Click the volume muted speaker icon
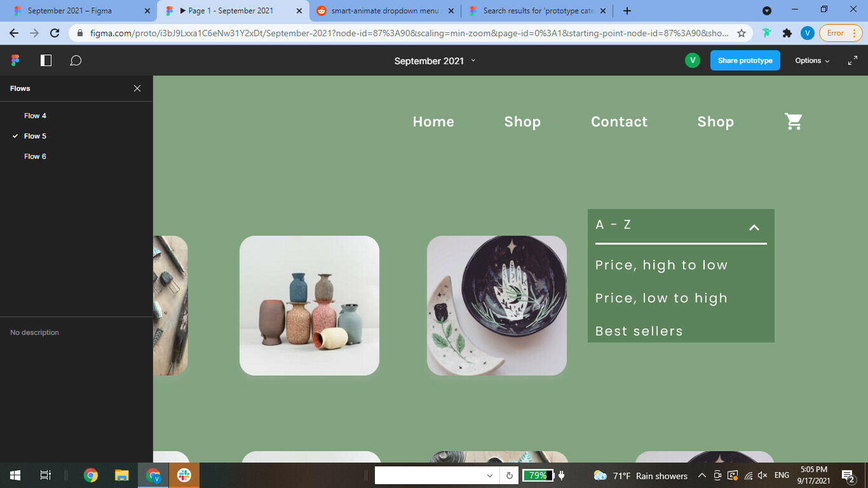Viewport: 868px width, 488px height. (x=763, y=475)
